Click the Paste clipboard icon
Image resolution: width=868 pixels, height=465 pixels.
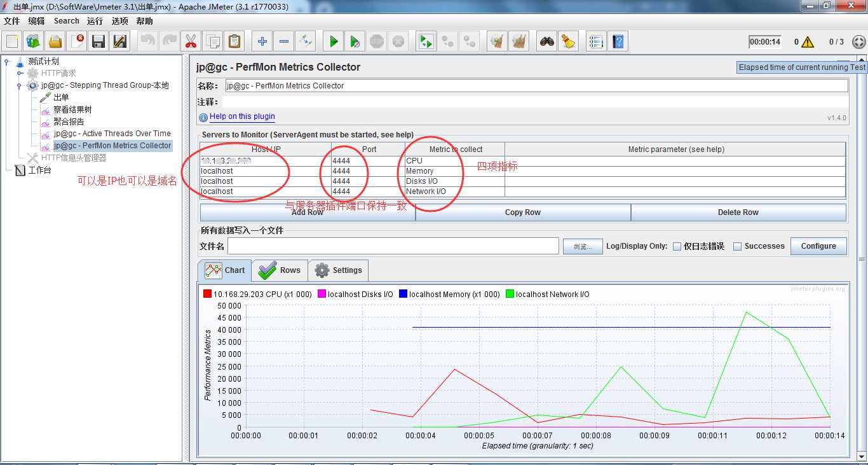point(234,42)
